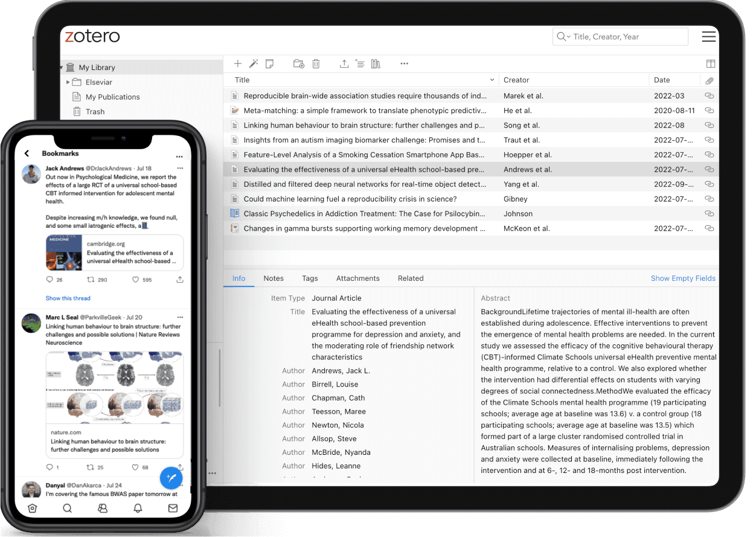Click the link icon on Marek et al. row

coord(710,95)
